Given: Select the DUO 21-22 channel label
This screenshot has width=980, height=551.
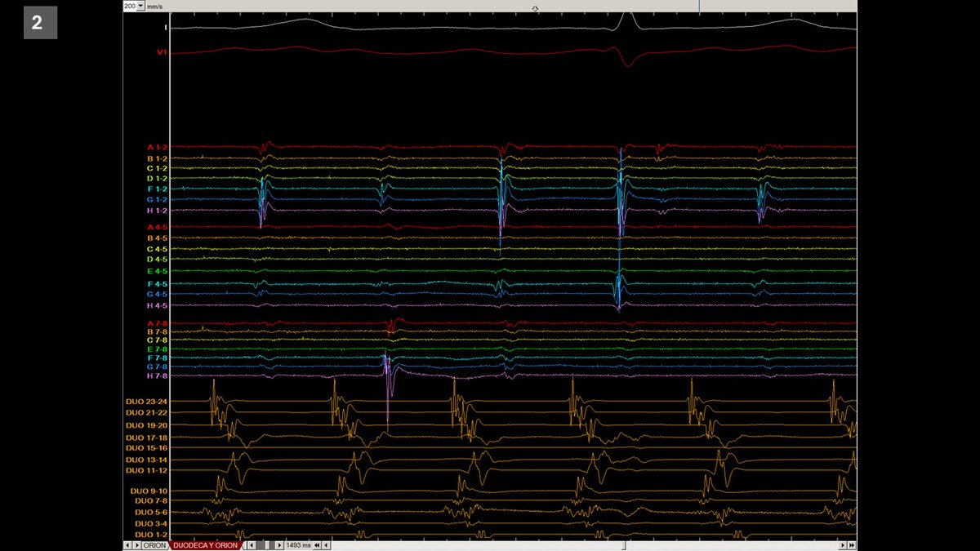Looking at the screenshot, I should (147, 413).
